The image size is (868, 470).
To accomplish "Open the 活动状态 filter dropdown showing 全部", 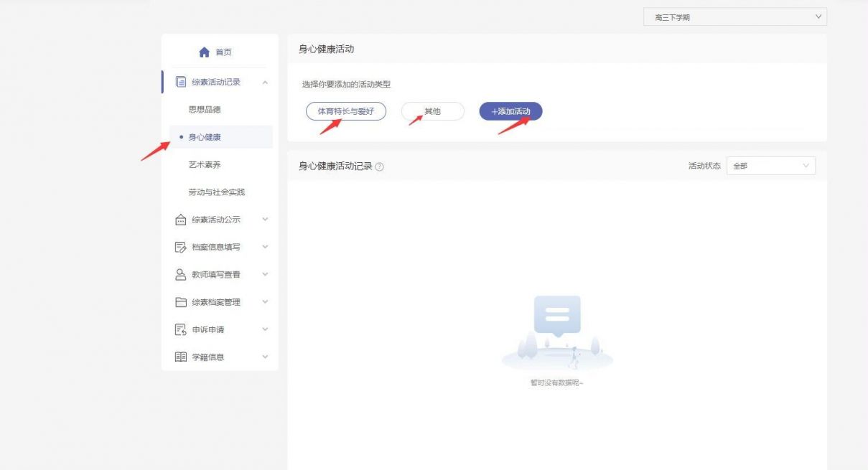I will pos(770,166).
